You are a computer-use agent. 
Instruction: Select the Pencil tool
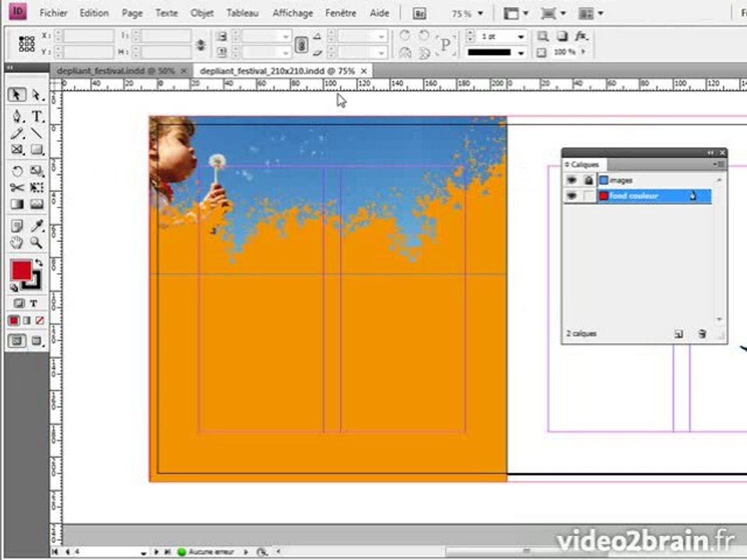pyautogui.click(x=16, y=133)
